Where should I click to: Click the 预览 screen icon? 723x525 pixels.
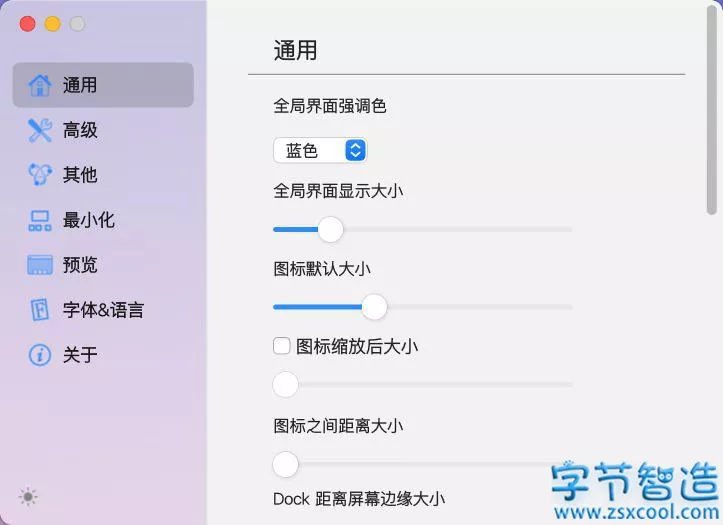[40, 265]
